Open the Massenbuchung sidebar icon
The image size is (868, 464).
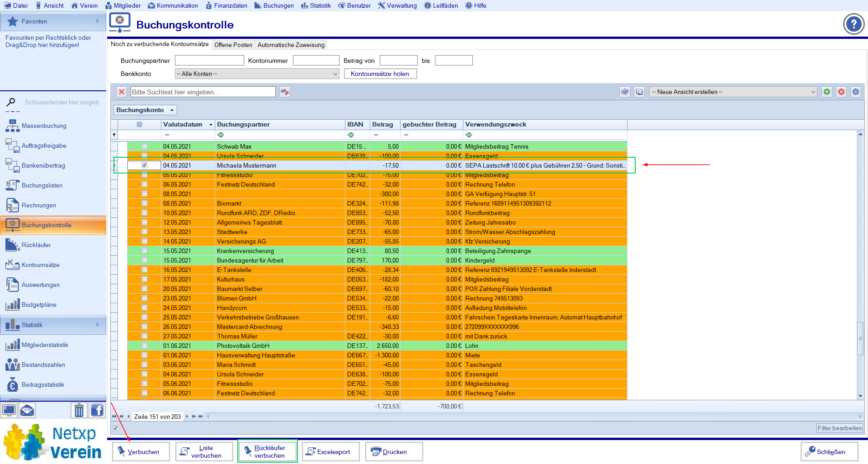[x=12, y=126]
